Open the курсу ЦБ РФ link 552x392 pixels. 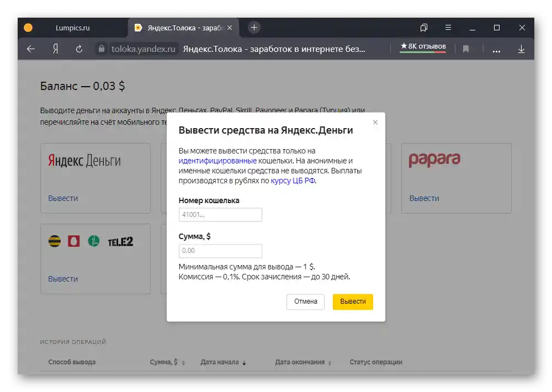pyautogui.click(x=293, y=181)
